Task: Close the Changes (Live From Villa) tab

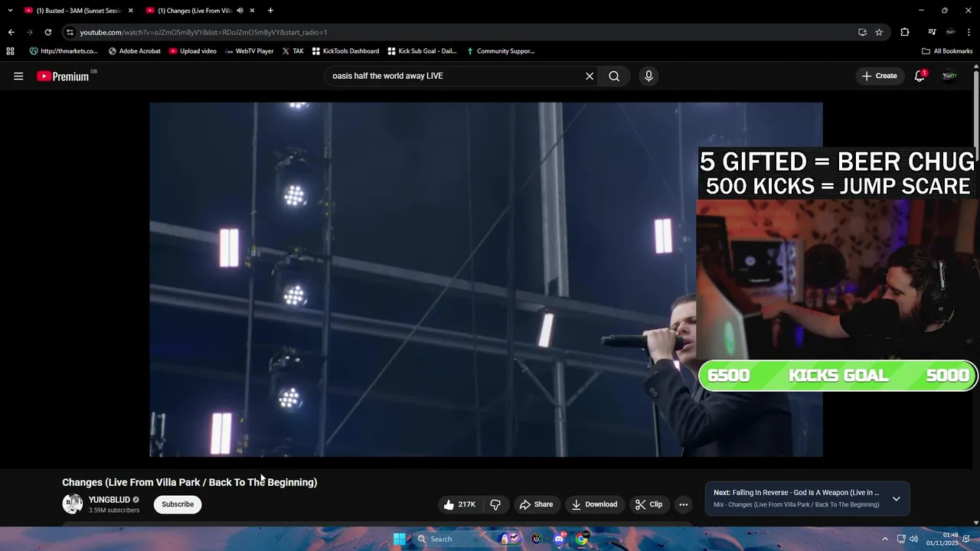Action: click(x=252, y=11)
